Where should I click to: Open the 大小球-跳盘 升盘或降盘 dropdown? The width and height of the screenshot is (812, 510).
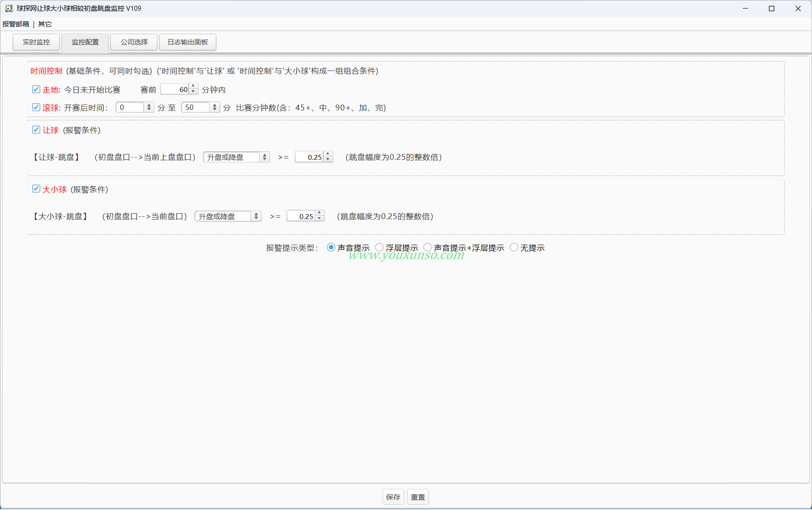coord(228,216)
